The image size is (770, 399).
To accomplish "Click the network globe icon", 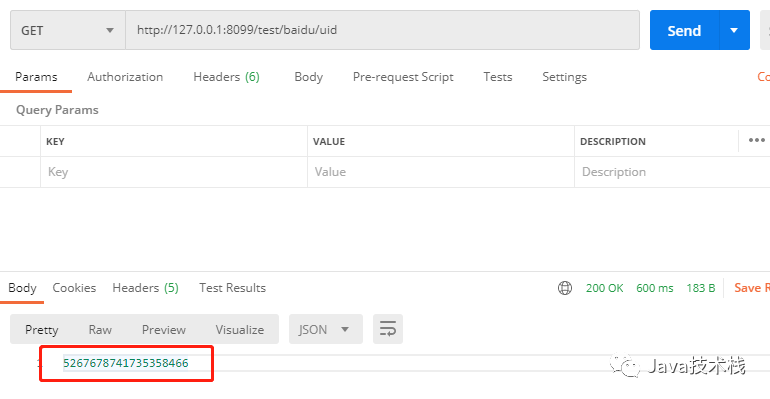I will point(565,288).
